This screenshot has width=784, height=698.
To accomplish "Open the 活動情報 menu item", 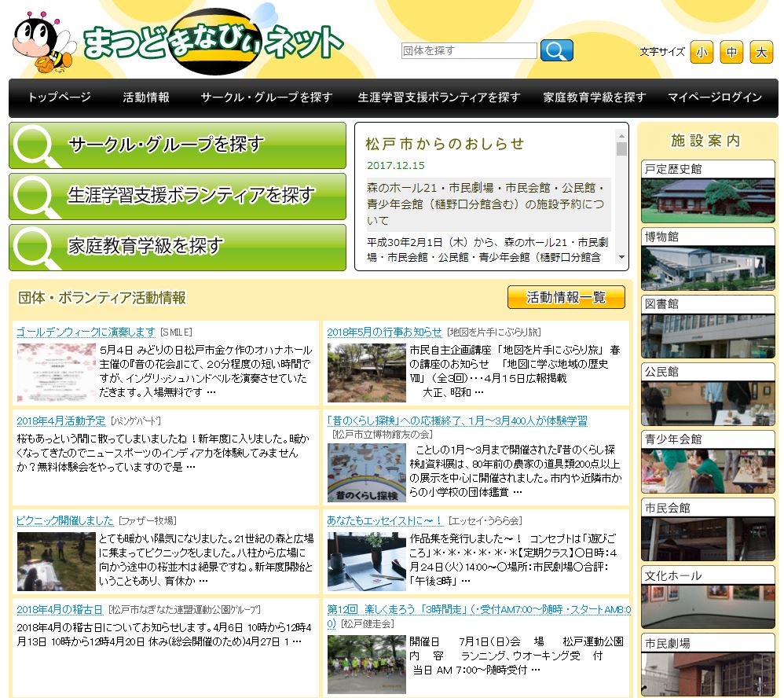I will tap(146, 97).
